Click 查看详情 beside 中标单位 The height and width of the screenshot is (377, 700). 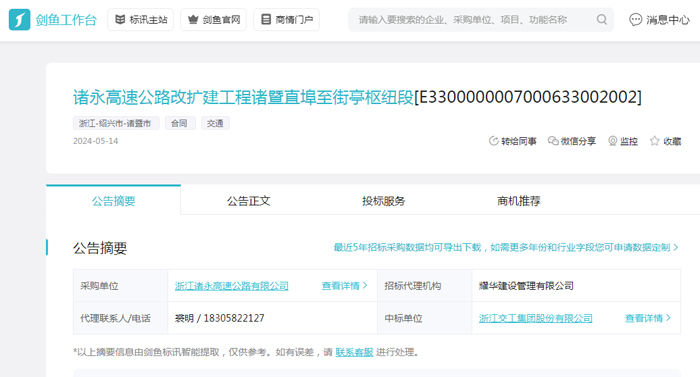tap(648, 318)
